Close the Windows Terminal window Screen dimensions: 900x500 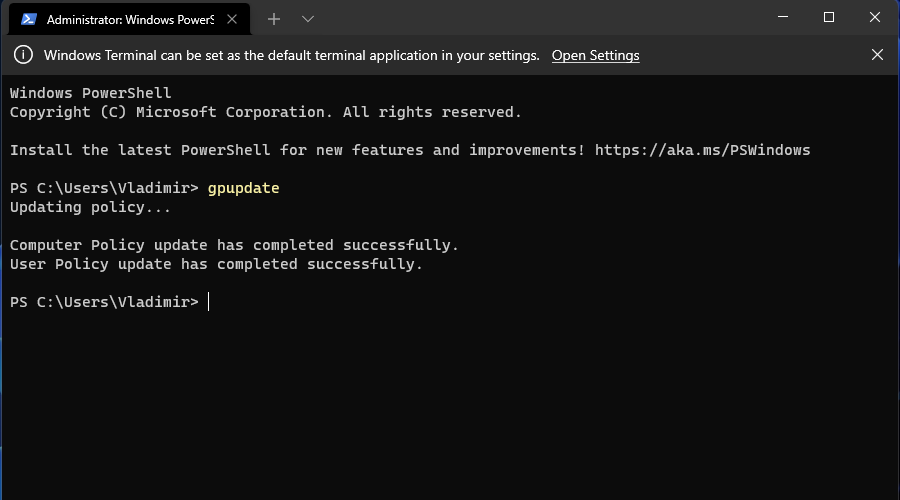[x=875, y=17]
